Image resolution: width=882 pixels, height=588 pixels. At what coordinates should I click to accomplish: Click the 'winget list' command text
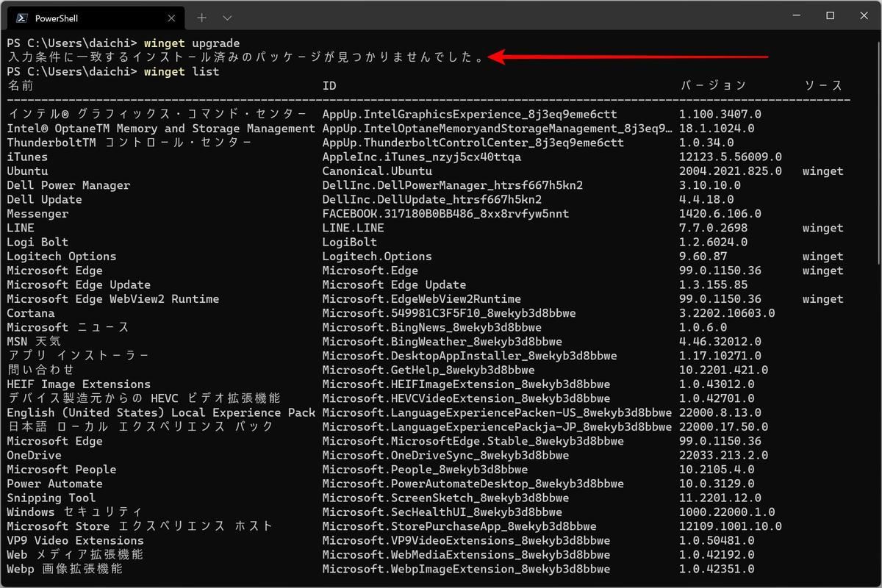(x=182, y=72)
